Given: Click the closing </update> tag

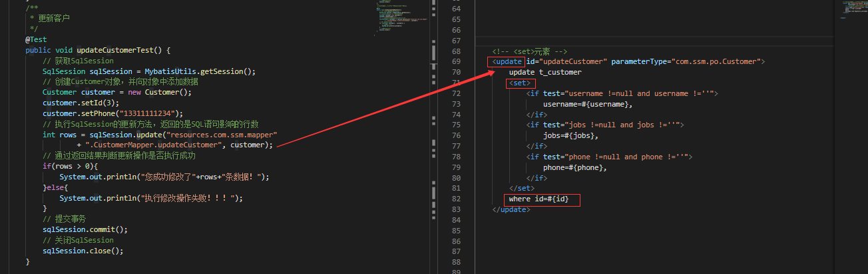Looking at the screenshot, I should [x=511, y=209].
